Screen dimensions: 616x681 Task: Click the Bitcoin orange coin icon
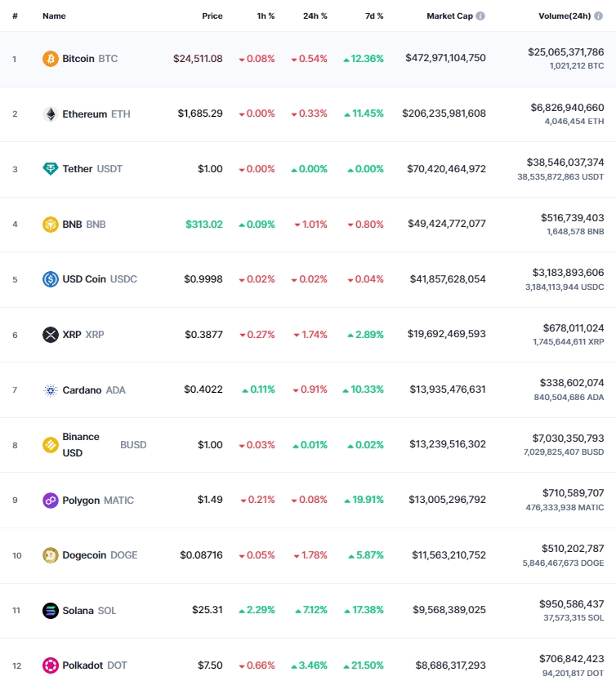tap(51, 59)
